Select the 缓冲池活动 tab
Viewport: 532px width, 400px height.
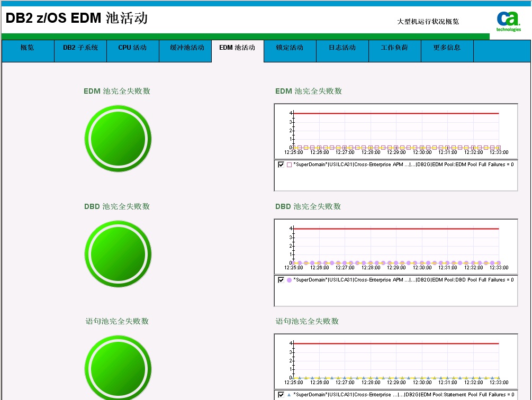[x=185, y=51]
